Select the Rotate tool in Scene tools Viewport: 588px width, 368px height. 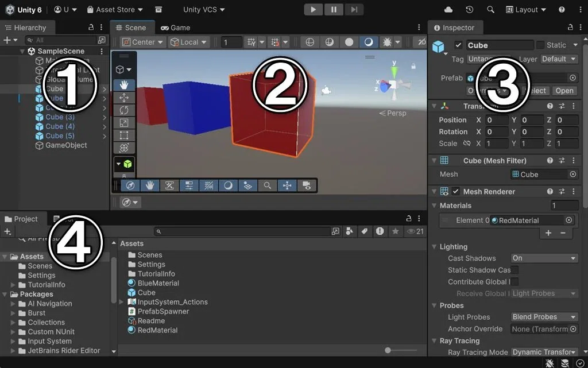click(x=124, y=110)
